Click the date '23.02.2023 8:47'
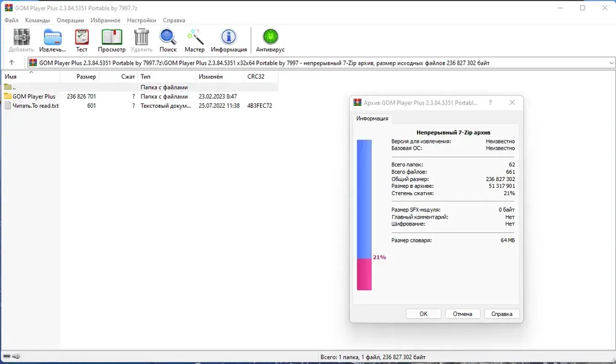The height and width of the screenshot is (364, 616). 217,96
